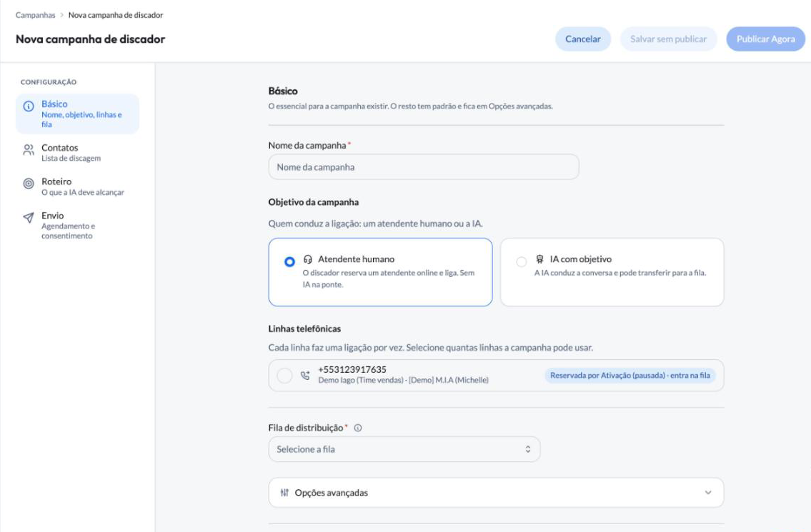Click the Demo Iago (Time vendas) line description
Screen dimensions: 811x532
(x=403, y=380)
